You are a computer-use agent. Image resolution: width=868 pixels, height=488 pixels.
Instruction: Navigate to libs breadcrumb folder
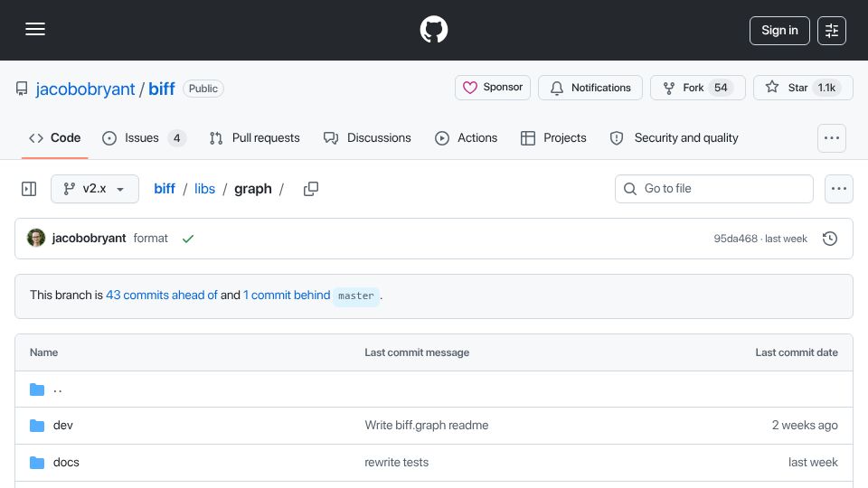click(x=204, y=189)
